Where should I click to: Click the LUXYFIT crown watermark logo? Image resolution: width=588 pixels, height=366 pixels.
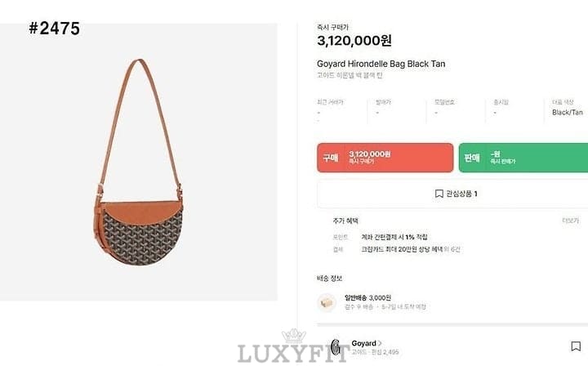294,346
